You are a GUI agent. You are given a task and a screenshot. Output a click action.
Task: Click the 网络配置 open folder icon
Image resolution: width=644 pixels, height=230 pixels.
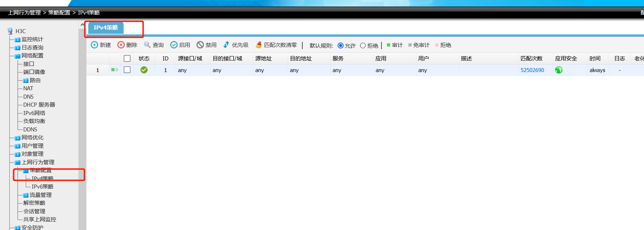[18, 56]
